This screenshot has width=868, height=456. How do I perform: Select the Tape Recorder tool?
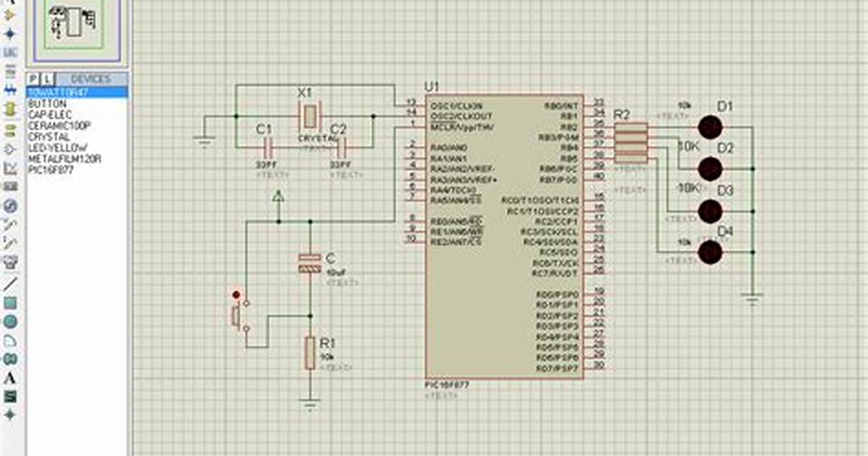coord(10,187)
